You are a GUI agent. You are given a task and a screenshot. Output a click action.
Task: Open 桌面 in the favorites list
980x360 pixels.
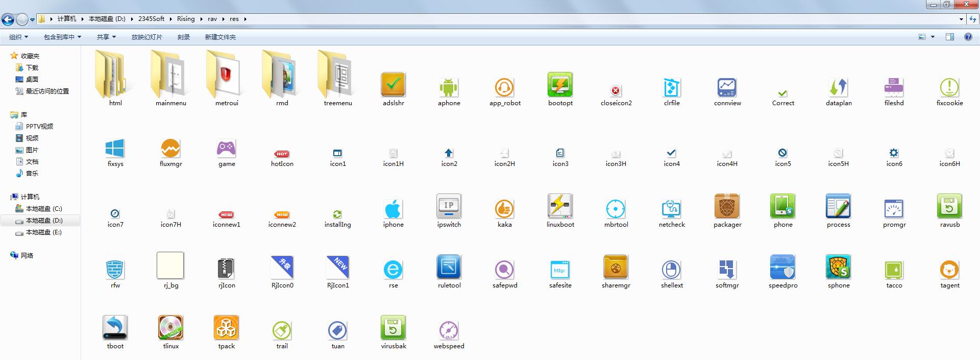(x=32, y=79)
